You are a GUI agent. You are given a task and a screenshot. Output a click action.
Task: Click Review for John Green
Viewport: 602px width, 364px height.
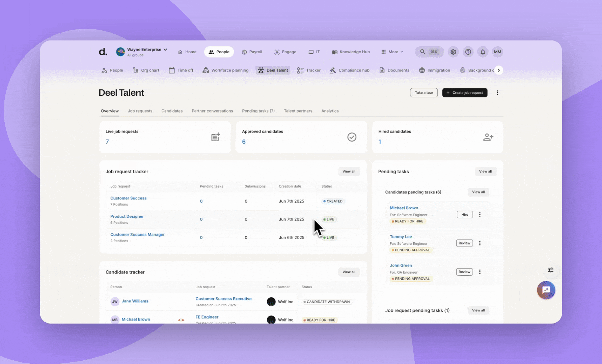point(464,272)
